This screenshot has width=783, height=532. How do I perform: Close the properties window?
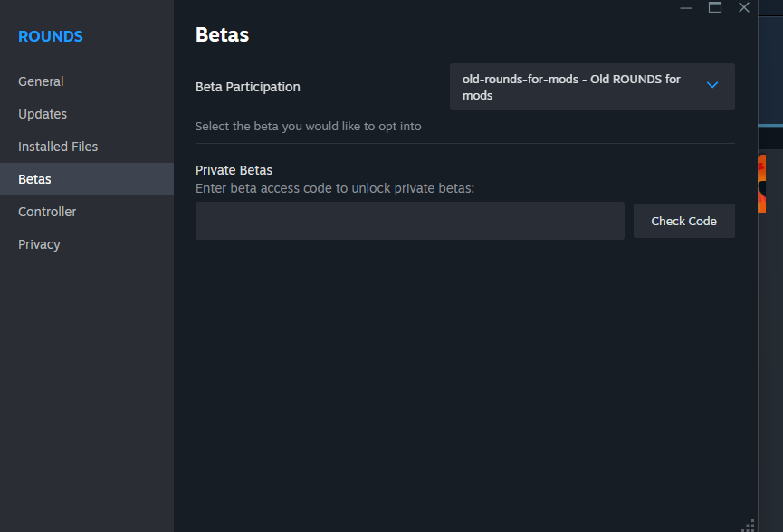pos(743,7)
